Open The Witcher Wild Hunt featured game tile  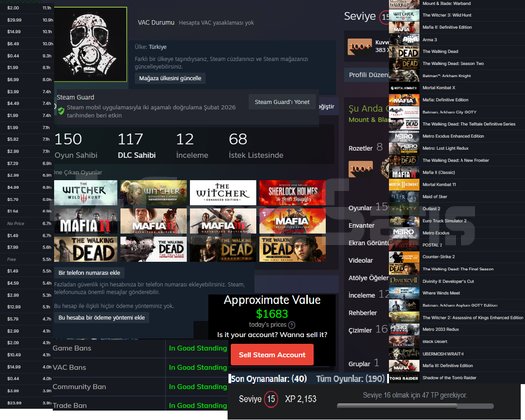click(86, 193)
